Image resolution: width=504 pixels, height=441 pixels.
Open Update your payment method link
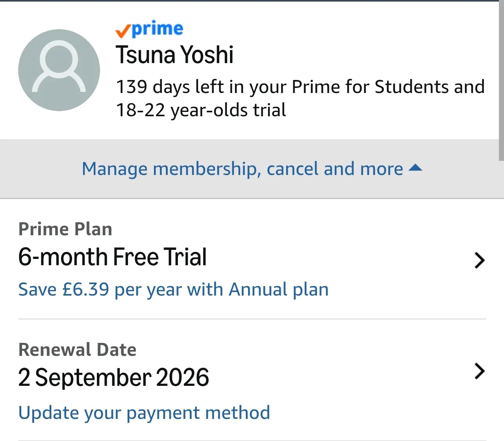coord(144,413)
